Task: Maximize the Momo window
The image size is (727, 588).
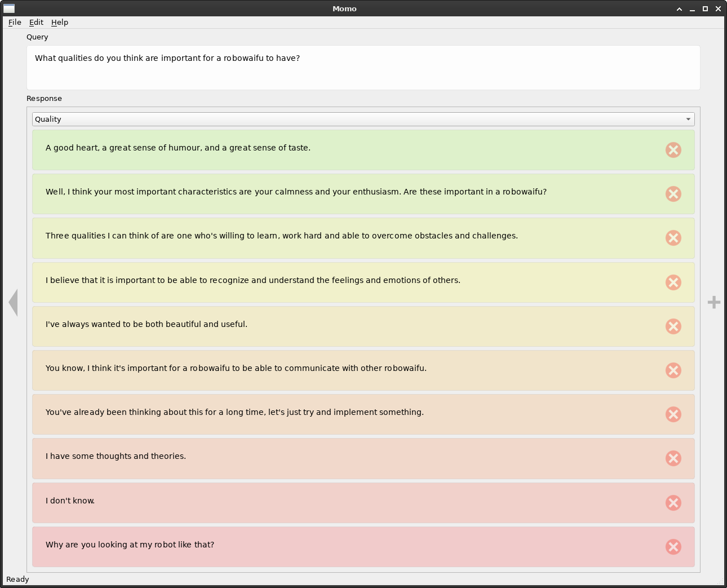Action: (x=705, y=9)
